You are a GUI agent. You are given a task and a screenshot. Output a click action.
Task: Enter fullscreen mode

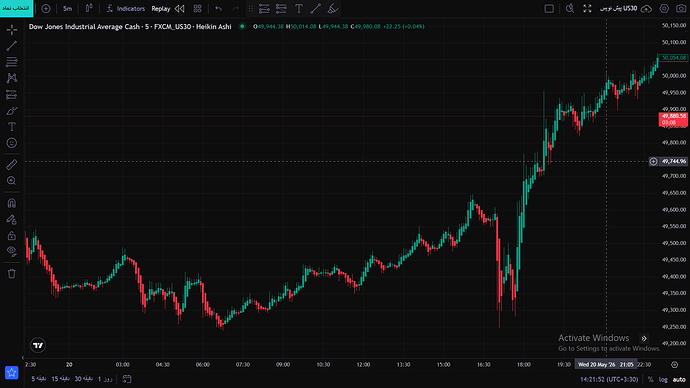587,9
